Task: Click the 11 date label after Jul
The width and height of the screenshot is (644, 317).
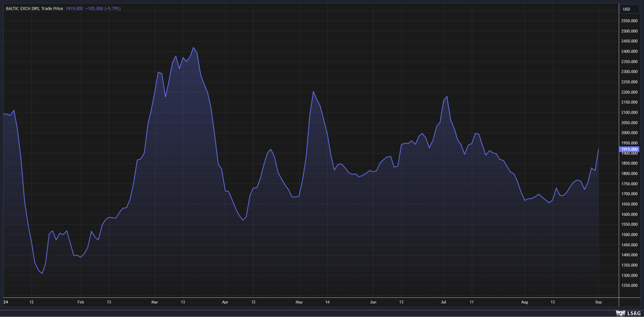Action: point(472,302)
